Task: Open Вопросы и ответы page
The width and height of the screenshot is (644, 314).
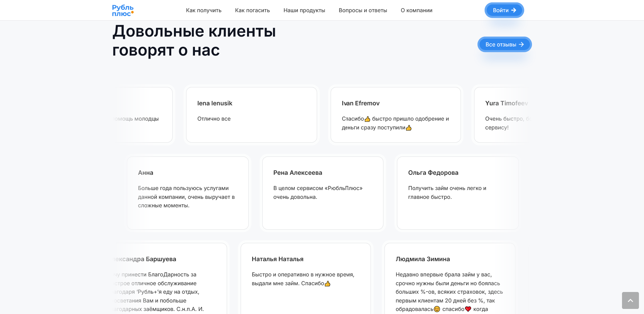Action: click(363, 11)
